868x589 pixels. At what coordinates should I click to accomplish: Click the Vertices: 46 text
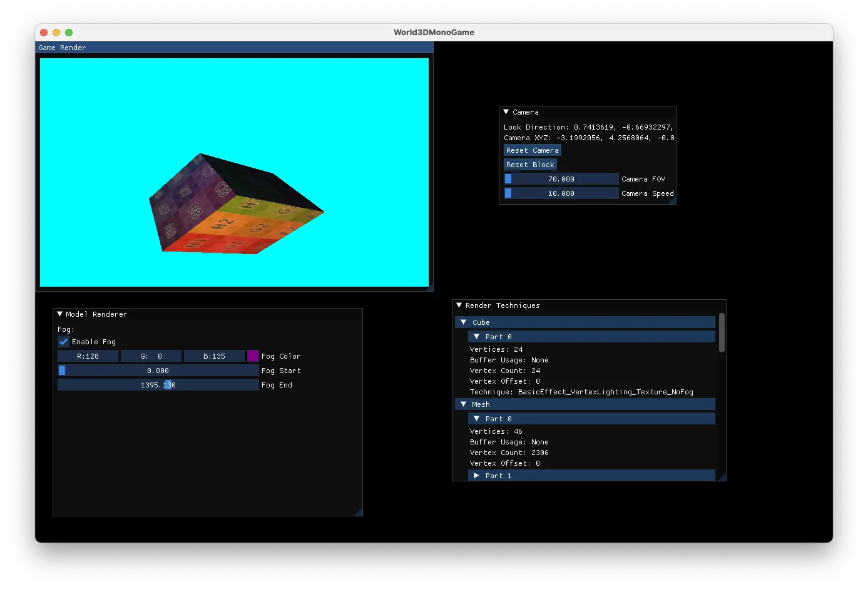click(496, 431)
